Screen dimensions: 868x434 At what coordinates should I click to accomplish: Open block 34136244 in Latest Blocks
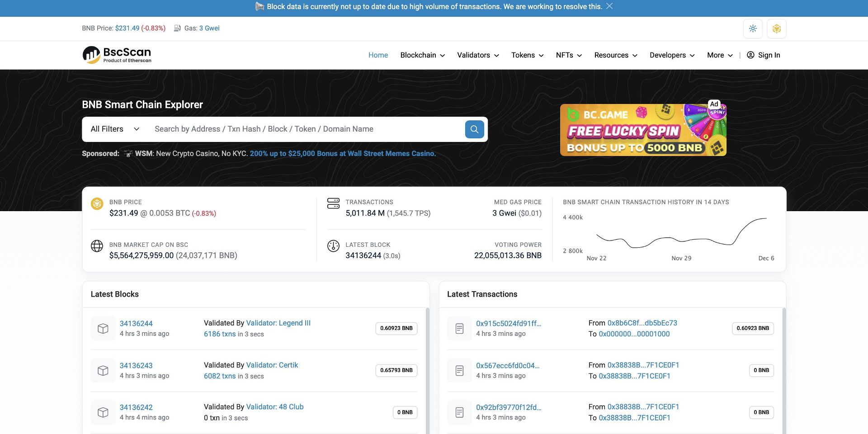click(x=136, y=324)
